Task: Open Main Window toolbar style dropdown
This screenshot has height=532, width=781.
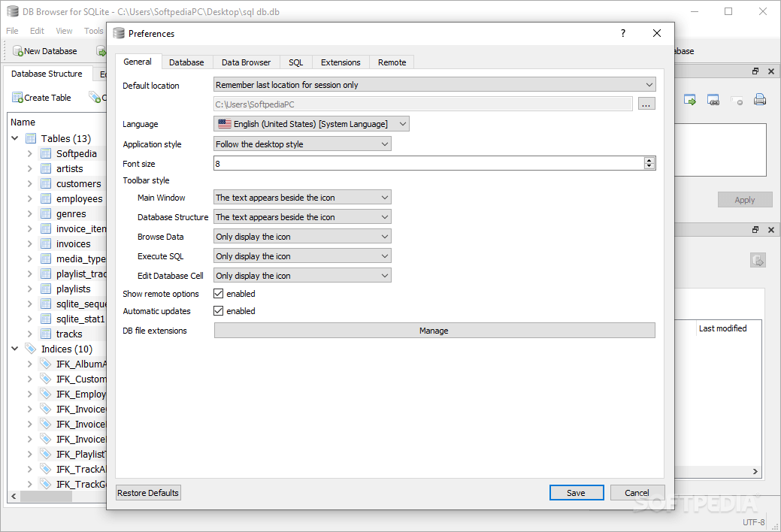Action: (x=302, y=198)
